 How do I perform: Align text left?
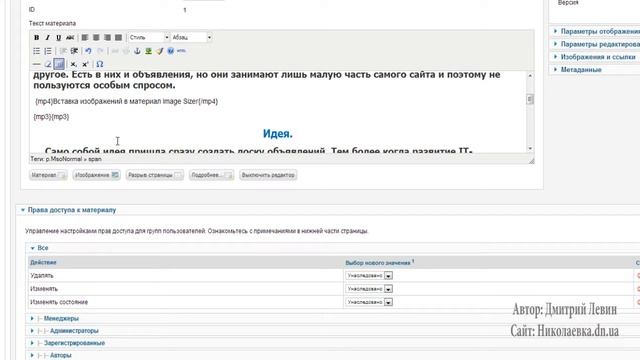[84, 38]
